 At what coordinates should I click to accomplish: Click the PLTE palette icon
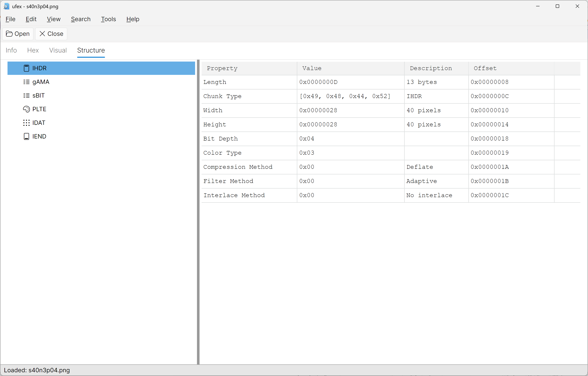point(26,109)
